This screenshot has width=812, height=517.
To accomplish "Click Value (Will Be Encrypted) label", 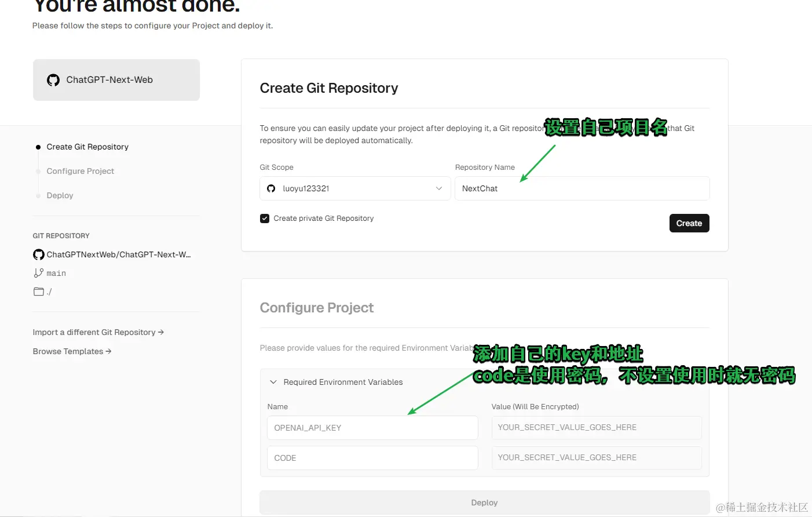I will click(535, 406).
